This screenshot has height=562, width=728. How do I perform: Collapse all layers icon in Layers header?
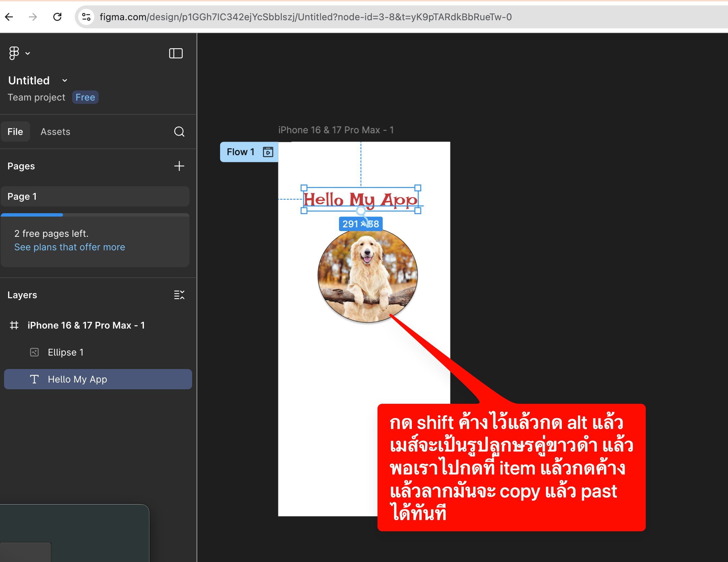(179, 295)
